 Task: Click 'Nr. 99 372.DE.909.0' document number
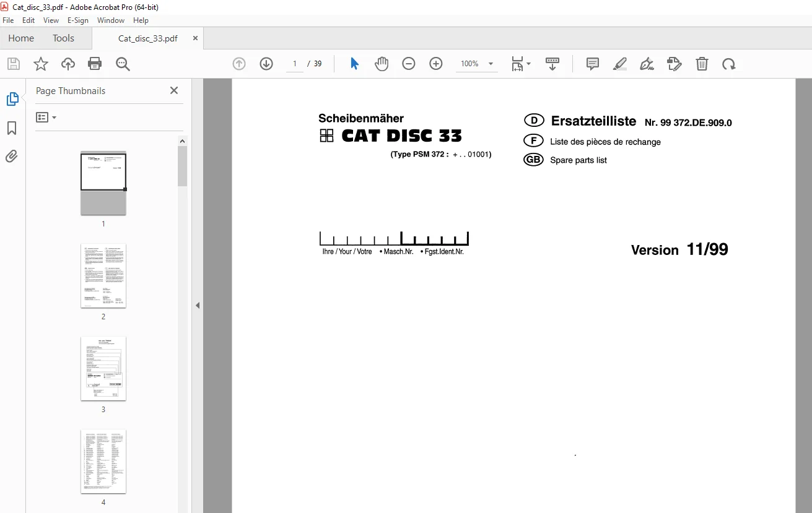(x=688, y=123)
